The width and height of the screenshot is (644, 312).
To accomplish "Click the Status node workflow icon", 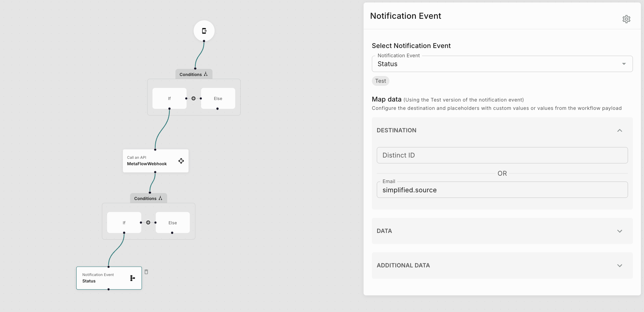I will coord(132,278).
